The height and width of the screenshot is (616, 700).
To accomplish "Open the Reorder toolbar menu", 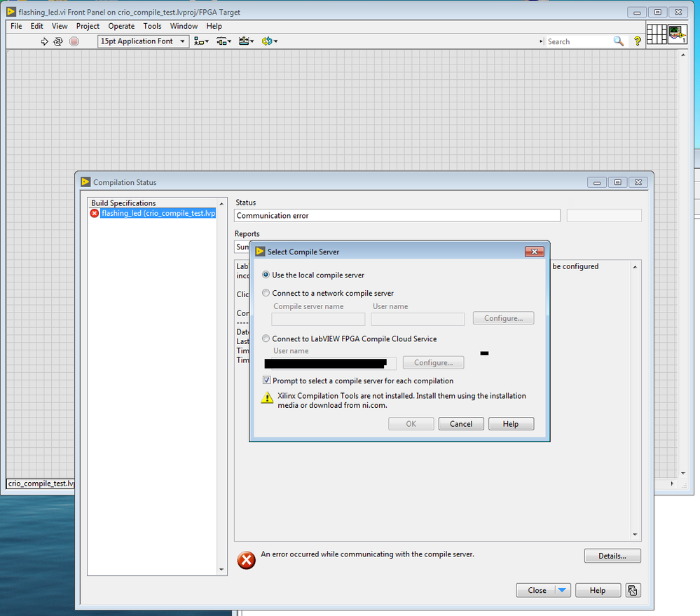I will coord(270,41).
